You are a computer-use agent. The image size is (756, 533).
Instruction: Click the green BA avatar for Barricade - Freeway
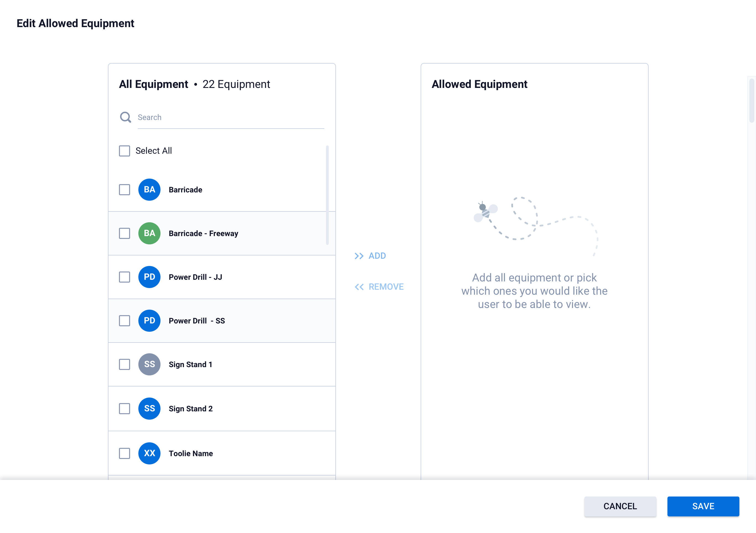pos(149,233)
